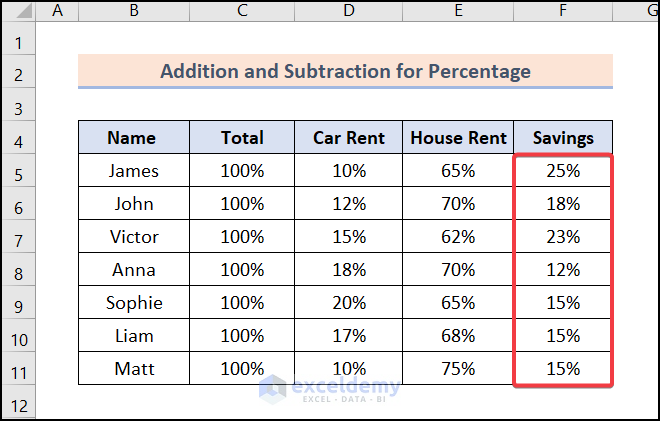The height and width of the screenshot is (421, 660).
Task: Select James's Savings cell showing 25%
Action: [x=562, y=171]
